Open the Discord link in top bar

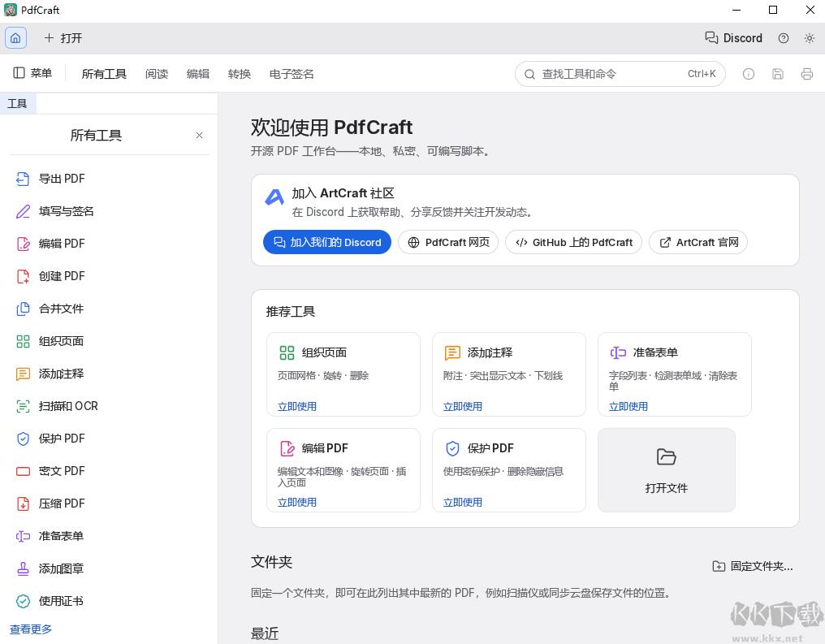point(733,38)
